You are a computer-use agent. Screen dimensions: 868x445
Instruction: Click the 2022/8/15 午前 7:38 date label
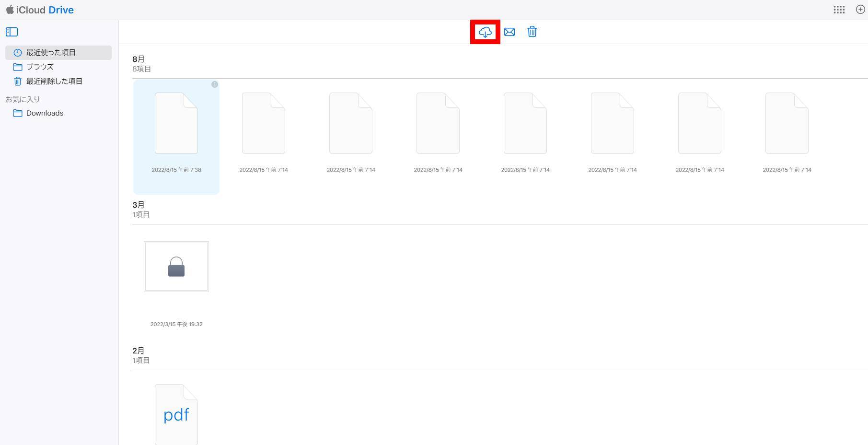(x=176, y=170)
